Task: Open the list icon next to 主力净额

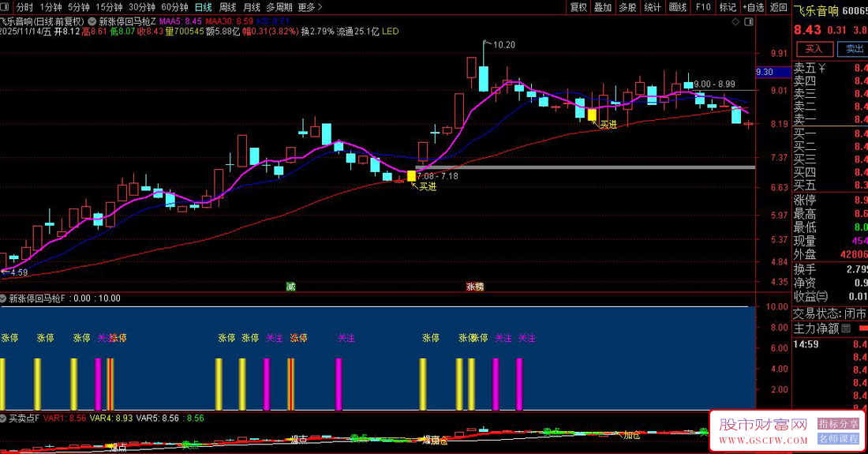Action: tap(845, 329)
